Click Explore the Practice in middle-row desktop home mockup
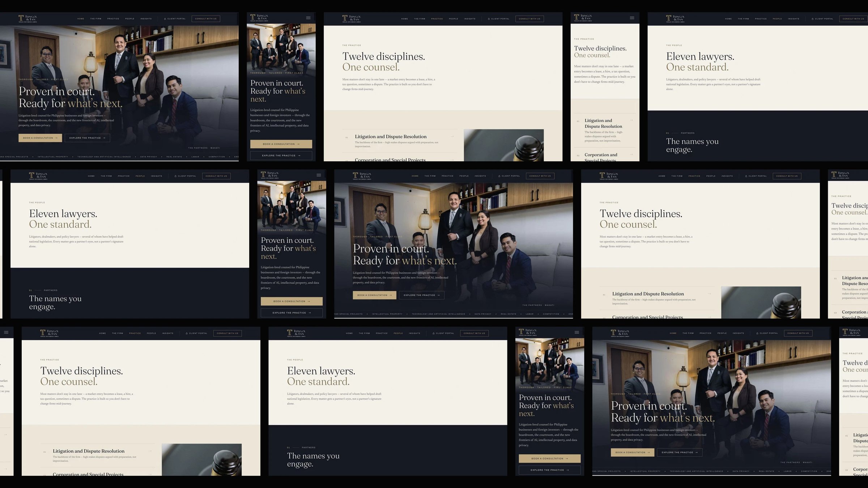This screenshot has width=868, height=488. [422, 295]
